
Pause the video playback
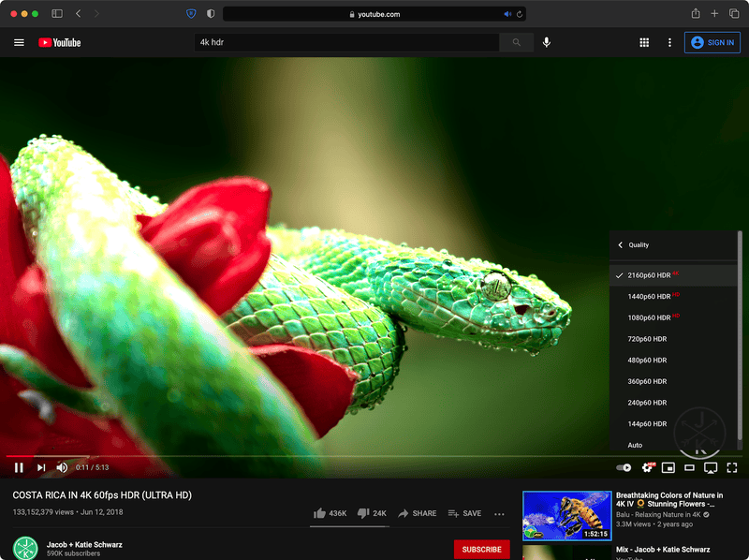(x=19, y=467)
